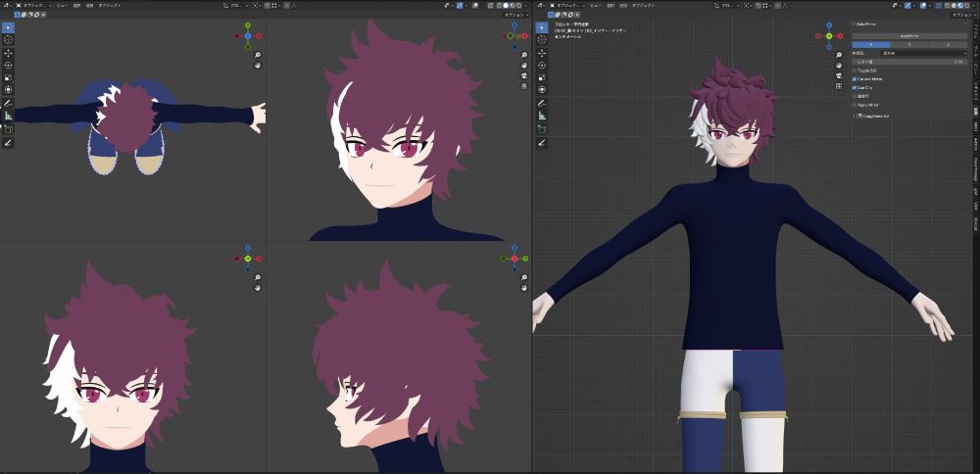Image resolution: width=980 pixels, height=474 pixels.
Task: Expand the CopyPaste UV panel
Action: click(x=874, y=117)
